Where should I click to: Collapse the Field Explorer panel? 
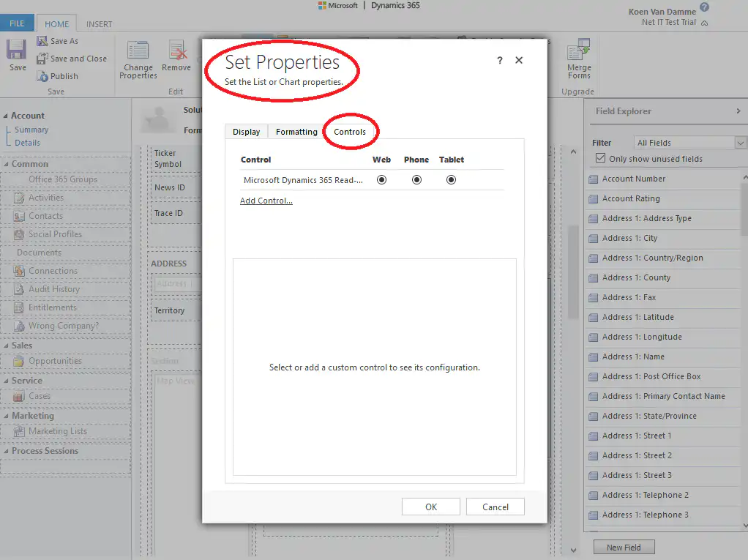tap(738, 111)
